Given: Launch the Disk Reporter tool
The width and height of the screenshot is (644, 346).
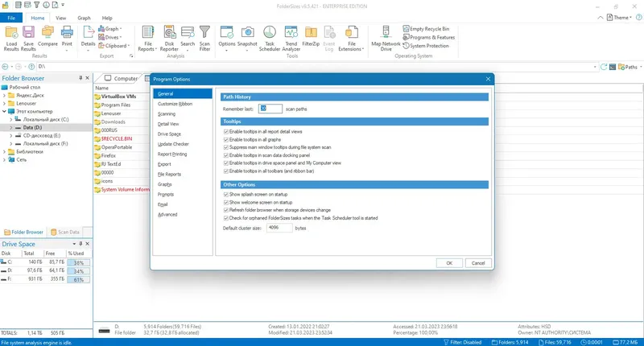Looking at the screenshot, I should [x=169, y=38].
